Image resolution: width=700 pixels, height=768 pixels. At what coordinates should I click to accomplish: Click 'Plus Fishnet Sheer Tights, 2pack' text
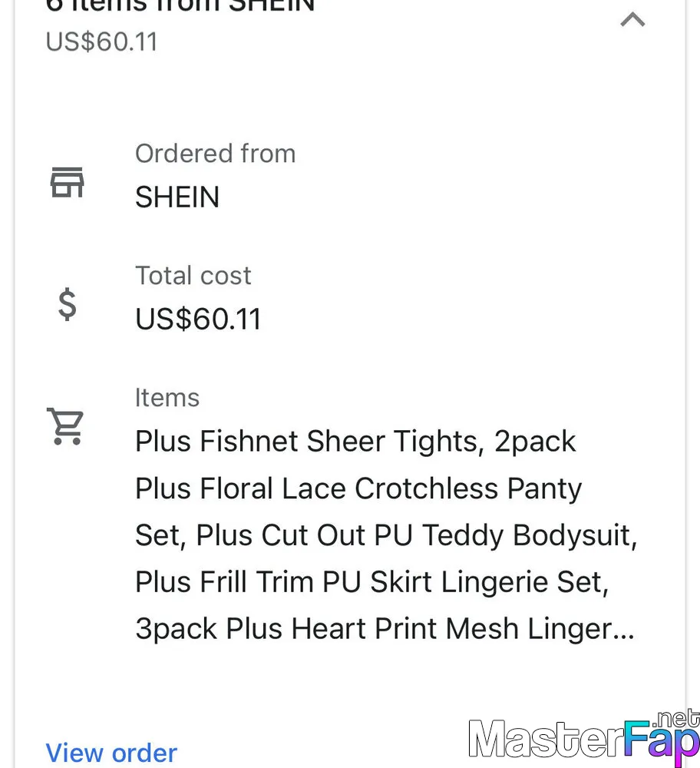[x=355, y=442]
